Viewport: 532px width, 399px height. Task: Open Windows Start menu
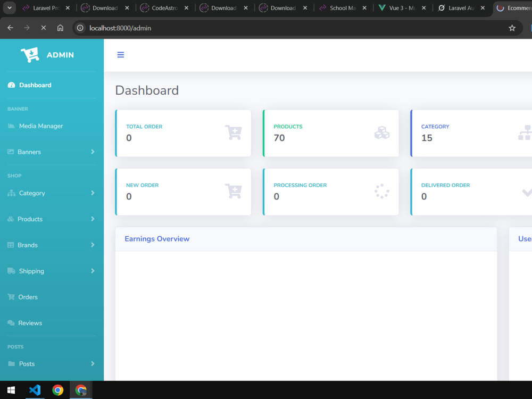[x=11, y=390]
